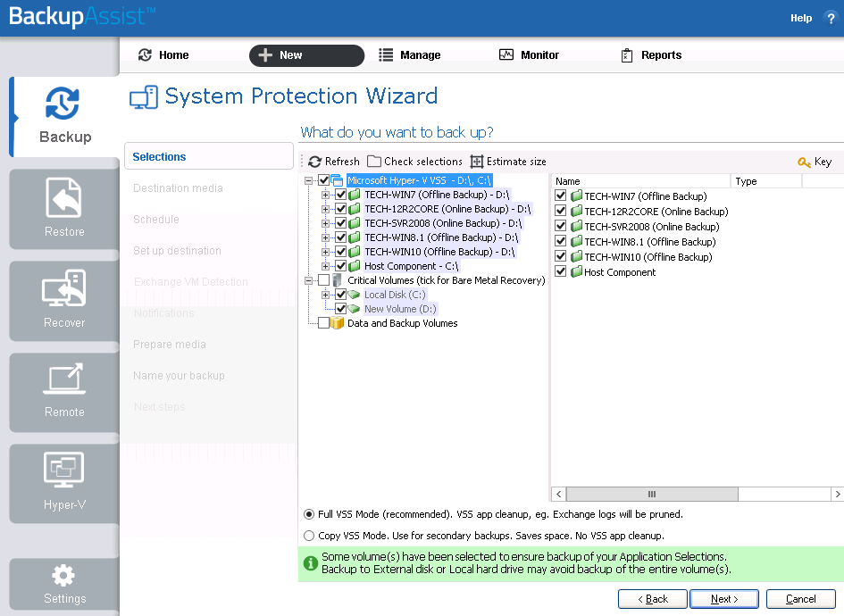Open the Reports tab
Viewport: 844px width, 616px height.
651,54
